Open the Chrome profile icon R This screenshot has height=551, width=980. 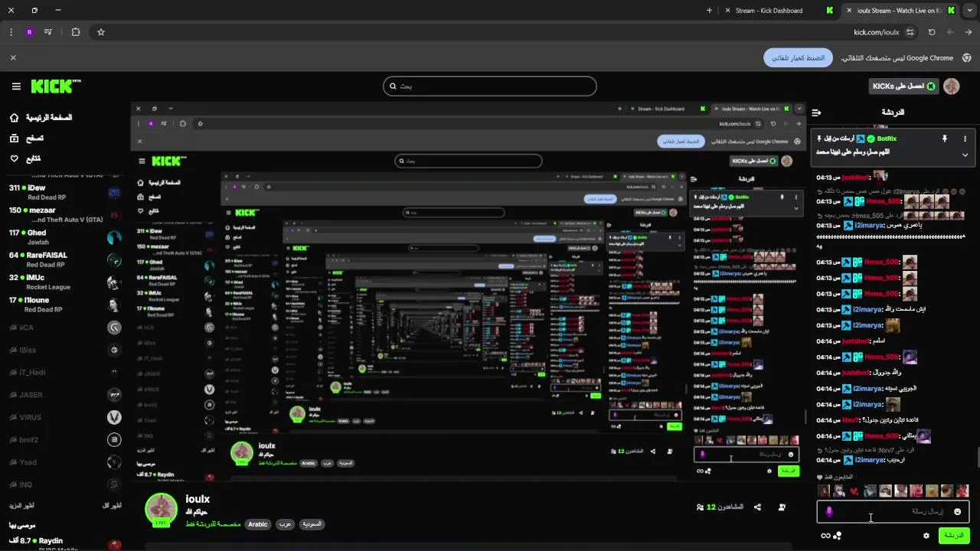click(x=29, y=32)
